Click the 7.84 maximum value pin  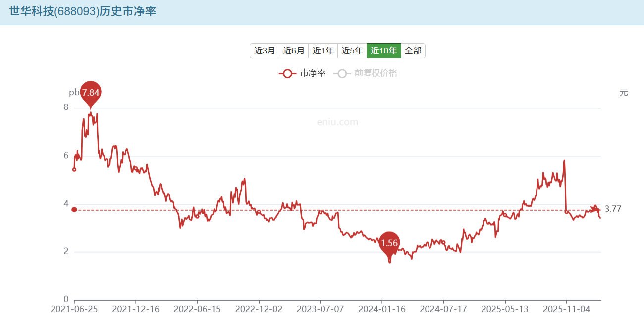[91, 93]
